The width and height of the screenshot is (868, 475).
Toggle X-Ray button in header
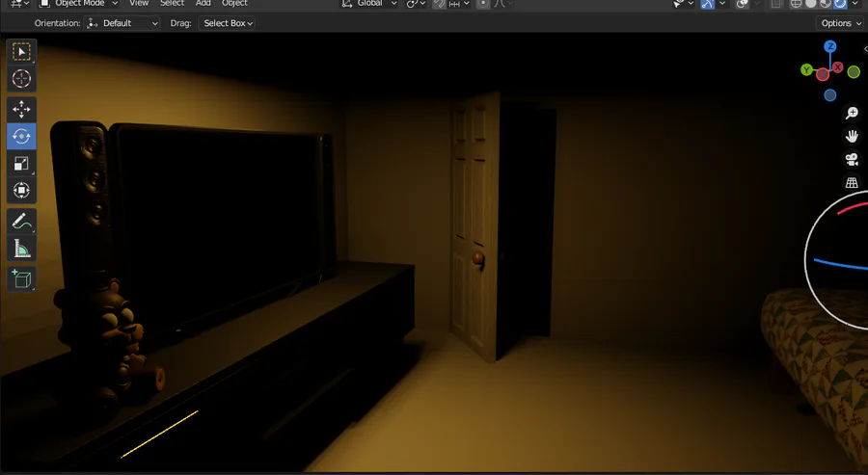click(776, 4)
